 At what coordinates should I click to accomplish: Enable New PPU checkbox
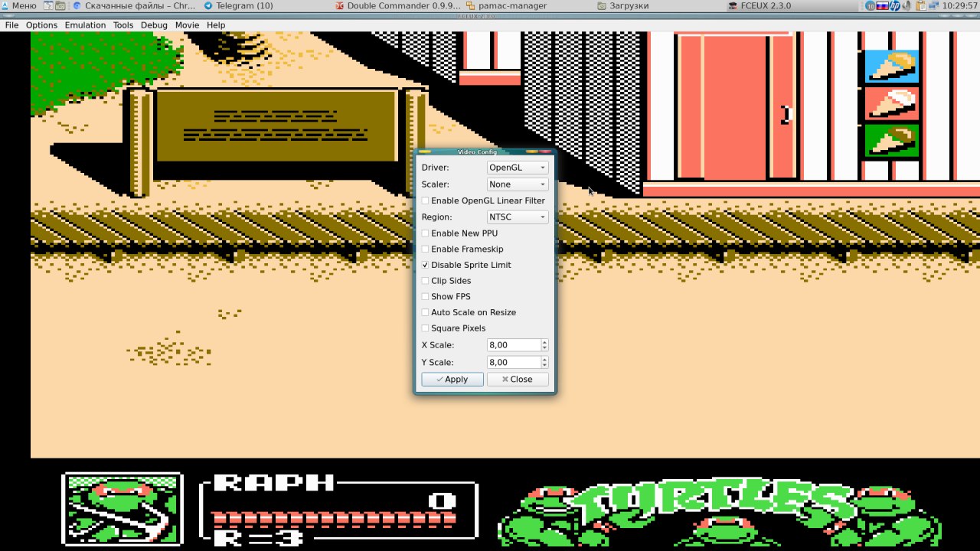[x=426, y=233]
